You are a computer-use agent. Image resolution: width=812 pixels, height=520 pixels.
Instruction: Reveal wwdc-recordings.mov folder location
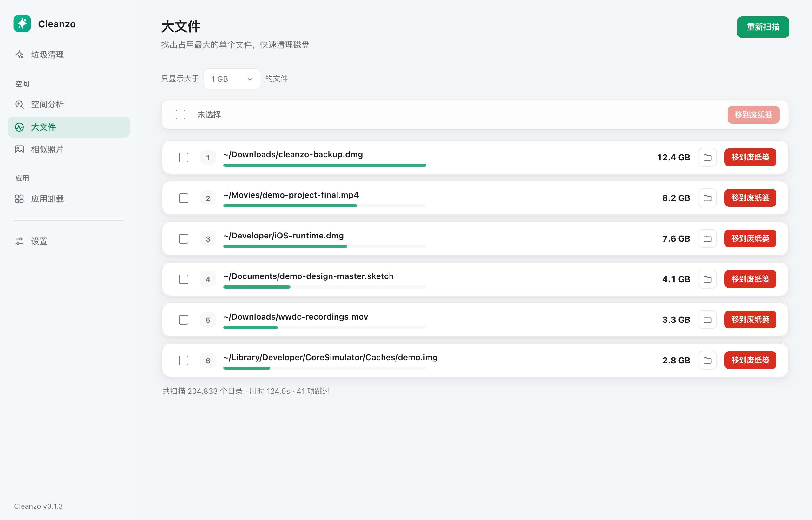tap(707, 319)
